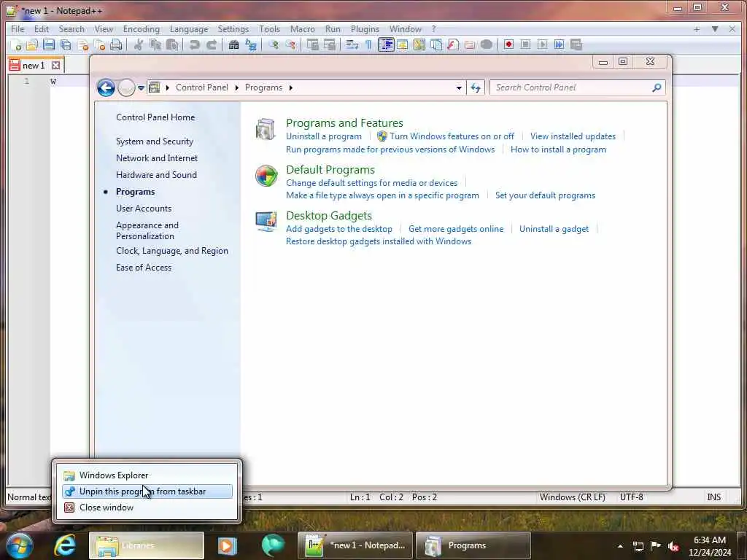747x560 pixels.
Task: Open the File menu in Notepad++
Action: click(x=18, y=29)
